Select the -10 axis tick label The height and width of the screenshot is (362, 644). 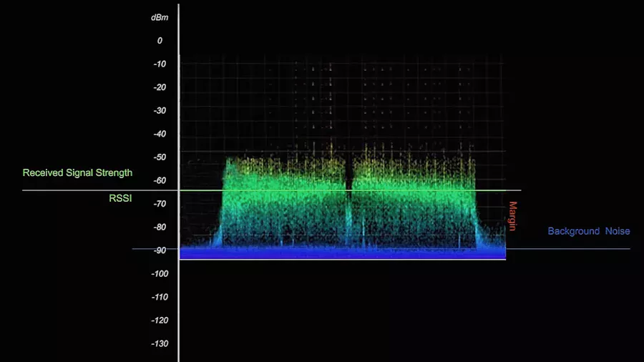pyautogui.click(x=160, y=64)
